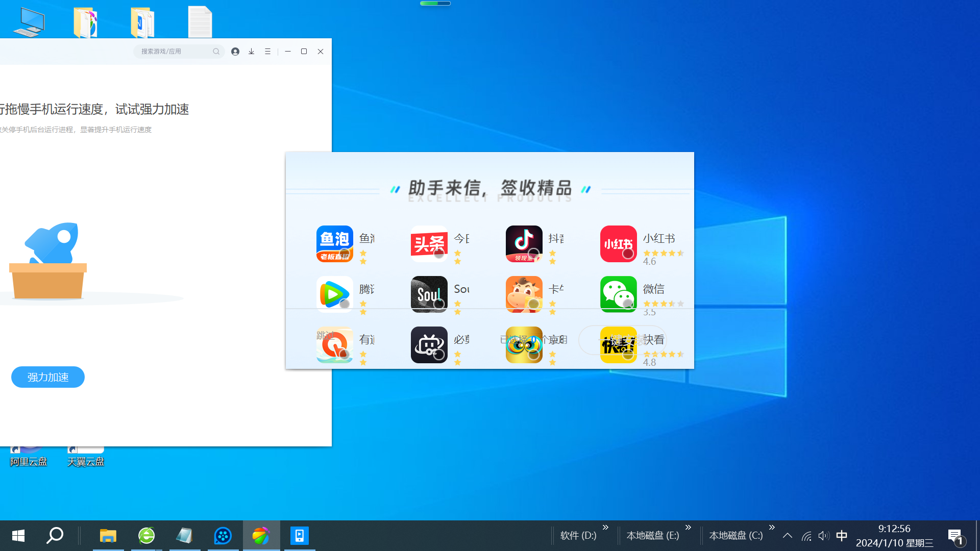The width and height of the screenshot is (980, 551).
Task: Click the volume speaker tray icon
Action: pyautogui.click(x=824, y=536)
